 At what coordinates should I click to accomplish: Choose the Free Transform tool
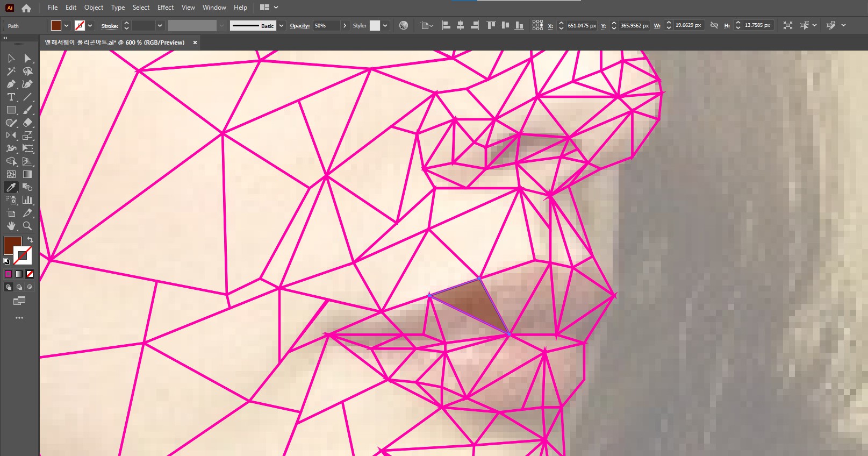(27, 148)
